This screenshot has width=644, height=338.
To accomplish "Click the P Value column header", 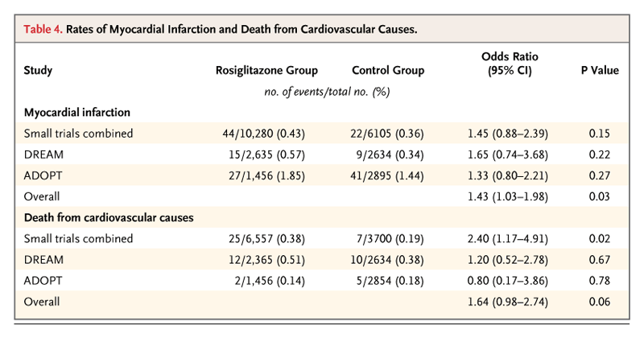I will point(600,70).
